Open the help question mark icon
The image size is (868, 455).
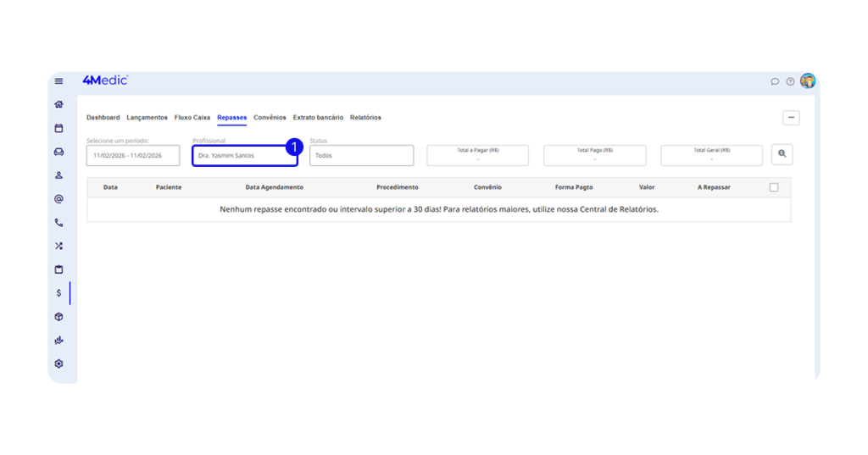point(790,81)
